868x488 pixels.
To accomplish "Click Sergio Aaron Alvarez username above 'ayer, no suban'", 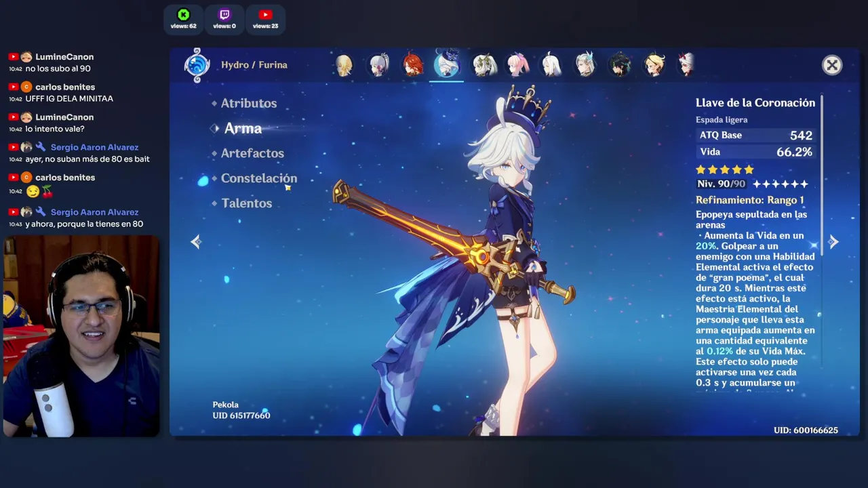I will [94, 147].
